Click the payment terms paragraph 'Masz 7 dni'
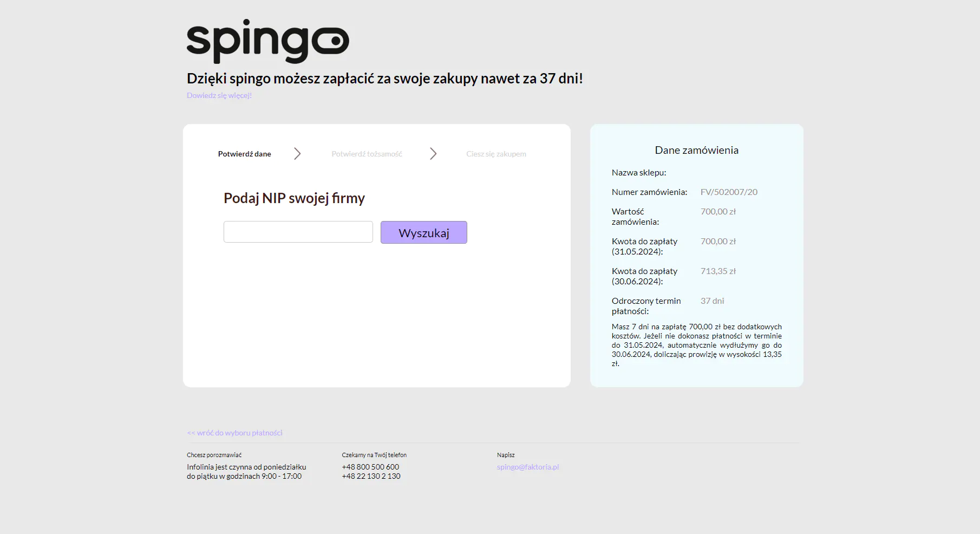The width and height of the screenshot is (980, 534). coord(697,345)
